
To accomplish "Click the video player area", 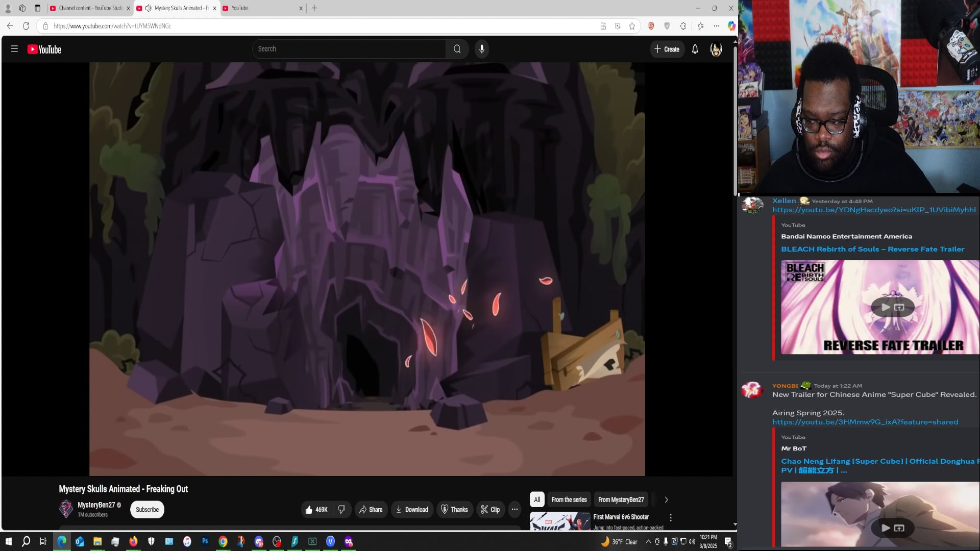I will 367,269.
